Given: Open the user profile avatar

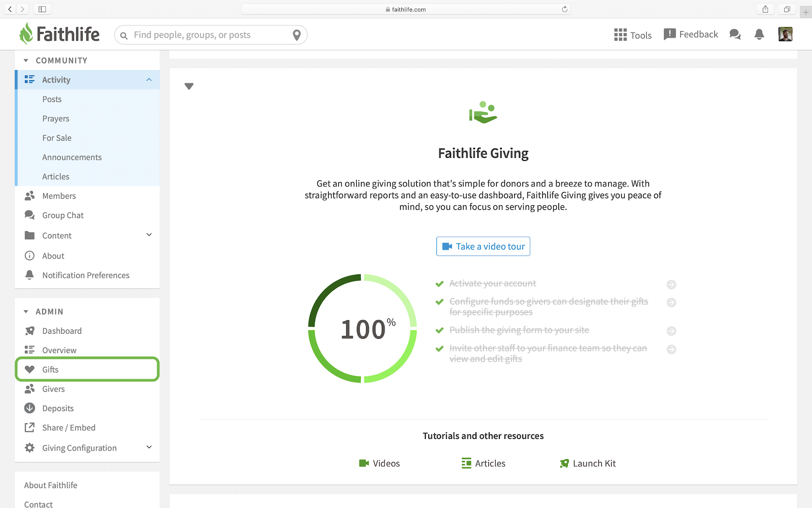Looking at the screenshot, I should [x=785, y=34].
